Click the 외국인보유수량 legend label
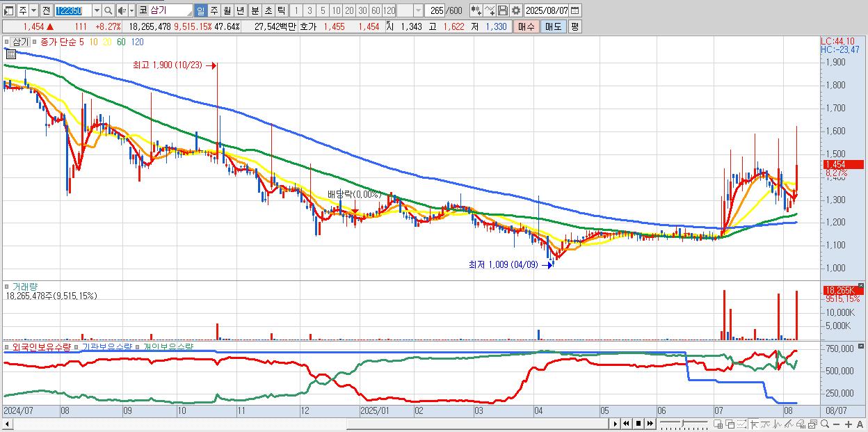The image size is (868, 432). coord(42,346)
